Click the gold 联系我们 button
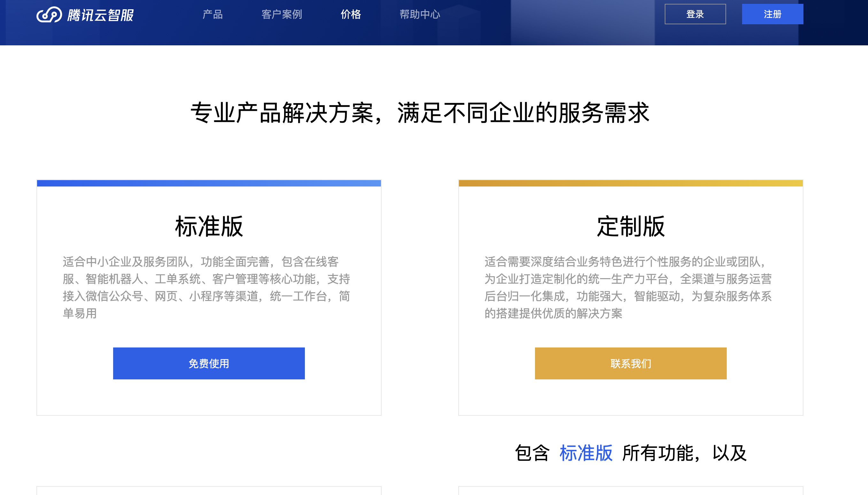Image resolution: width=868 pixels, height=495 pixels. (x=630, y=363)
